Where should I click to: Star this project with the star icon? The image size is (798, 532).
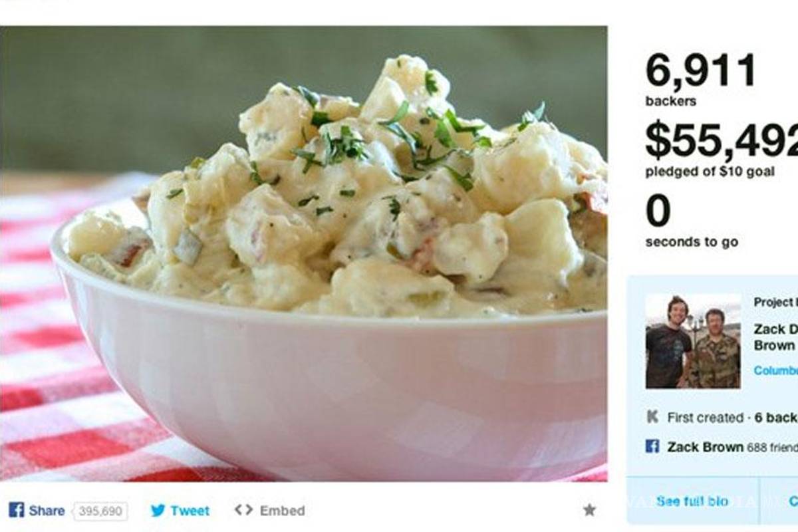pyautogui.click(x=589, y=510)
